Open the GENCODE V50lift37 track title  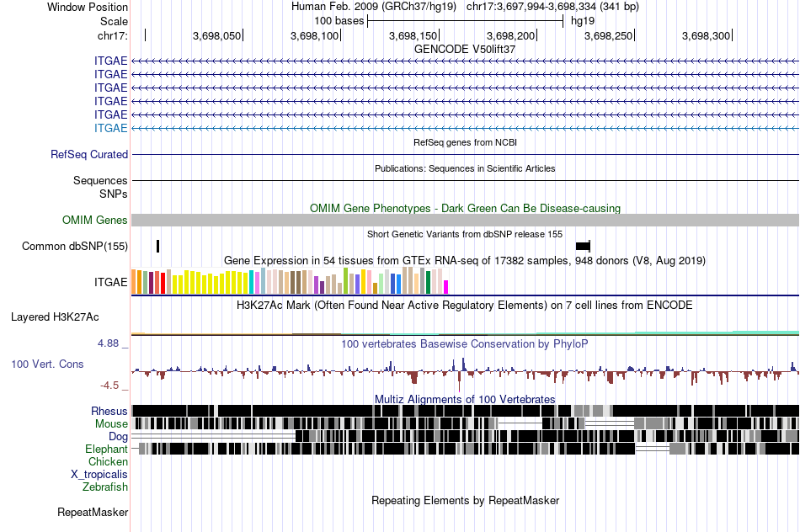point(465,50)
